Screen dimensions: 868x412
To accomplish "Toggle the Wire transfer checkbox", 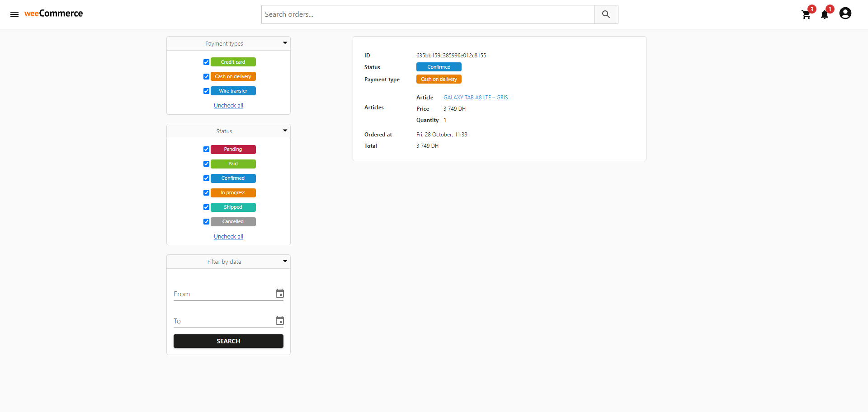I will 206,91.
